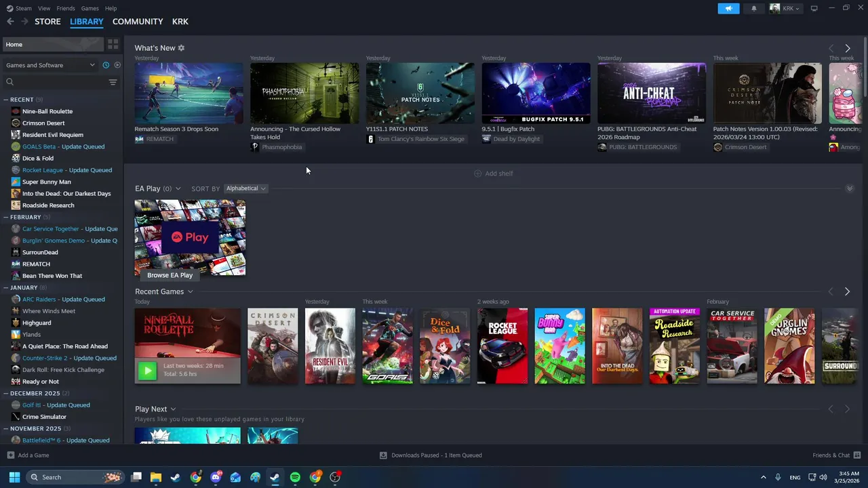The height and width of the screenshot is (488, 868).
Task: Collapse the EA Play shelf chevron
Action: [849, 188]
